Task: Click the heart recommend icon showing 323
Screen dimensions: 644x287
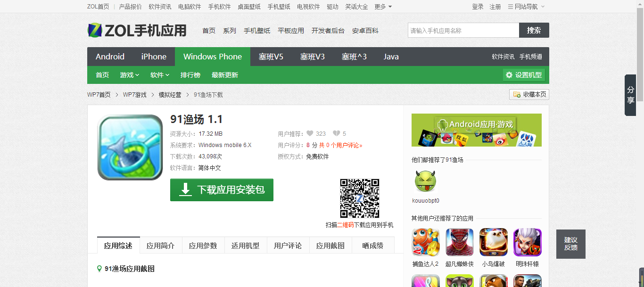Action: [310, 133]
